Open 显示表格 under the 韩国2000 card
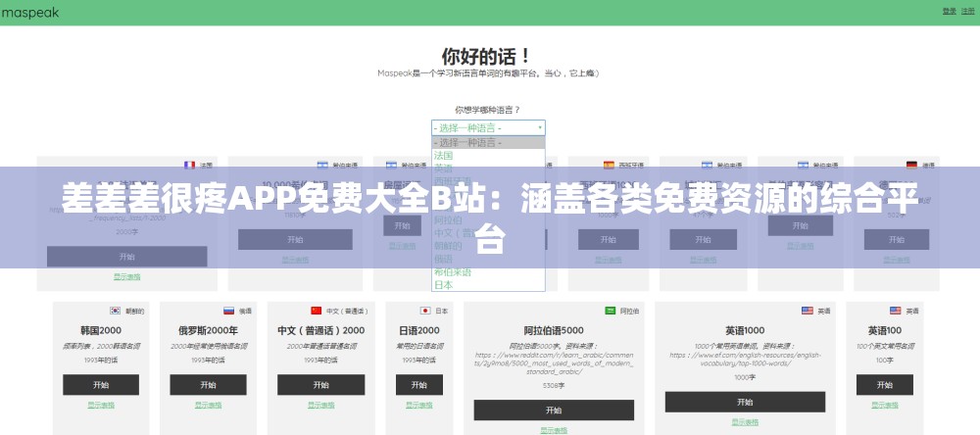Screen dimensions: 980x435 click(x=101, y=405)
